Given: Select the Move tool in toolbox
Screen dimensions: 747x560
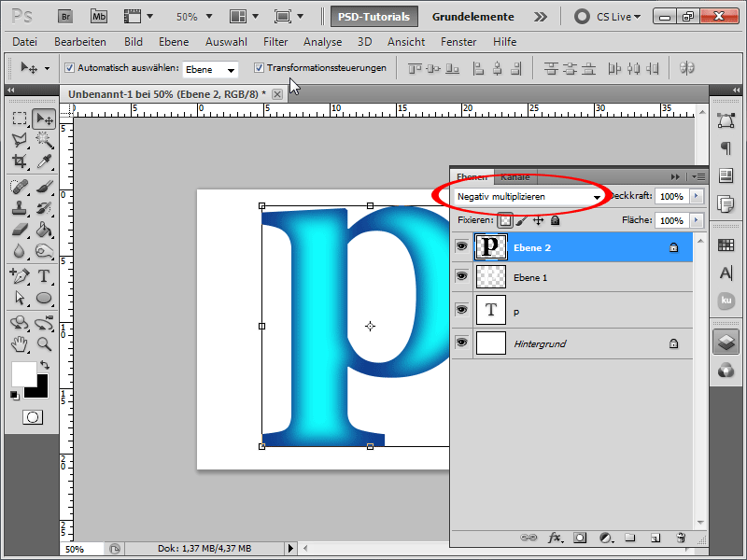Looking at the screenshot, I should [x=44, y=119].
